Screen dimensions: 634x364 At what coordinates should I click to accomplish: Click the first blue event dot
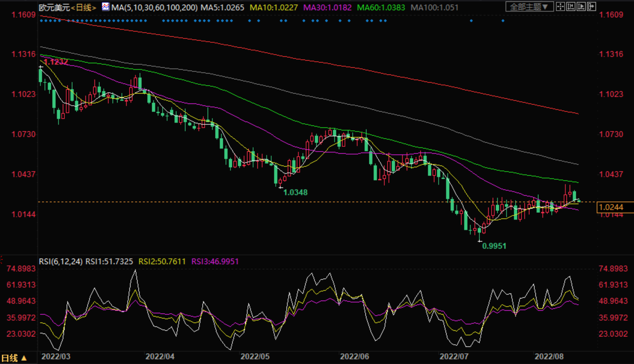point(41,21)
